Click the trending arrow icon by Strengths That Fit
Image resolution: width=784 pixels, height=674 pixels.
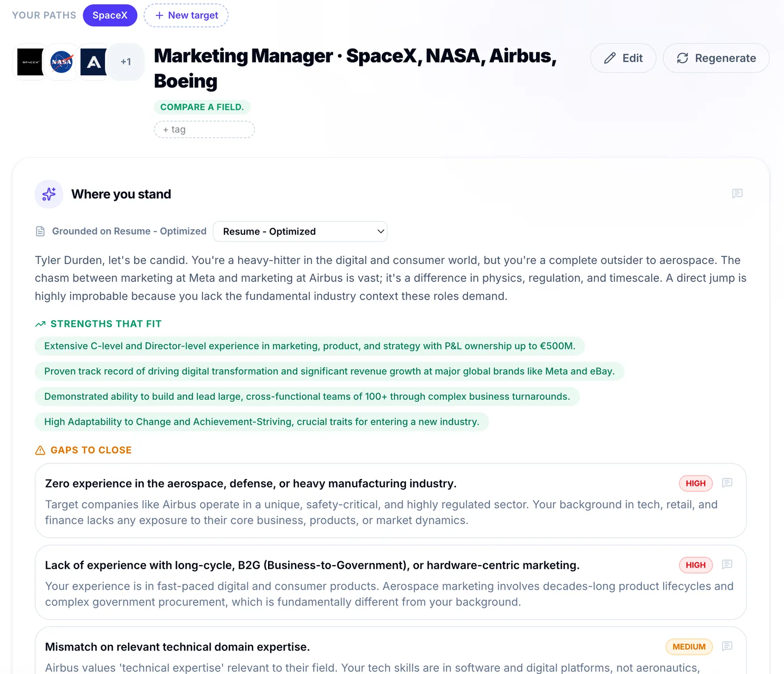click(40, 324)
